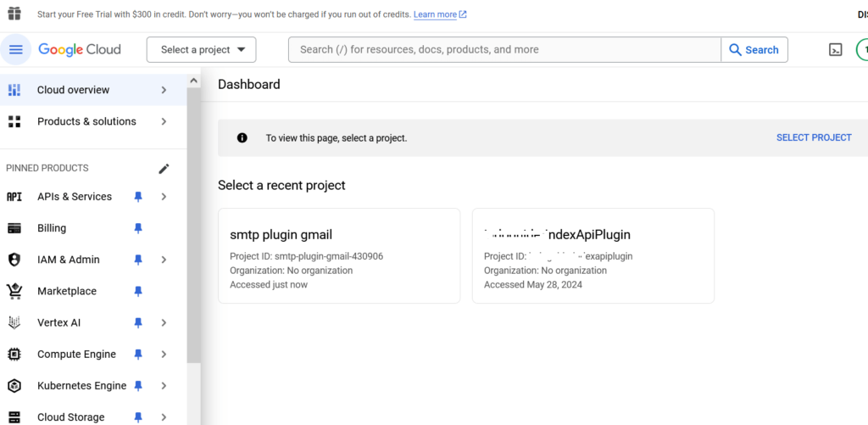Expand the Cloud overview submenu arrow
This screenshot has height=425, width=868.
pyautogui.click(x=164, y=90)
